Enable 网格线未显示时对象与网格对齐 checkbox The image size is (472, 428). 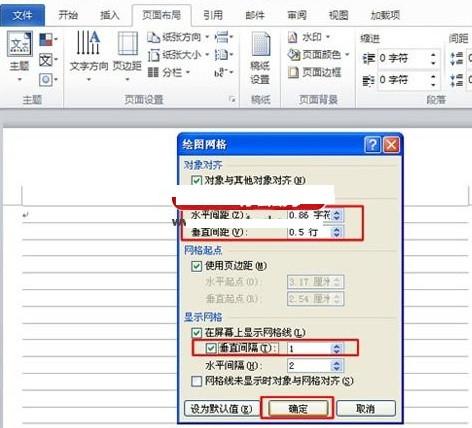(x=196, y=381)
